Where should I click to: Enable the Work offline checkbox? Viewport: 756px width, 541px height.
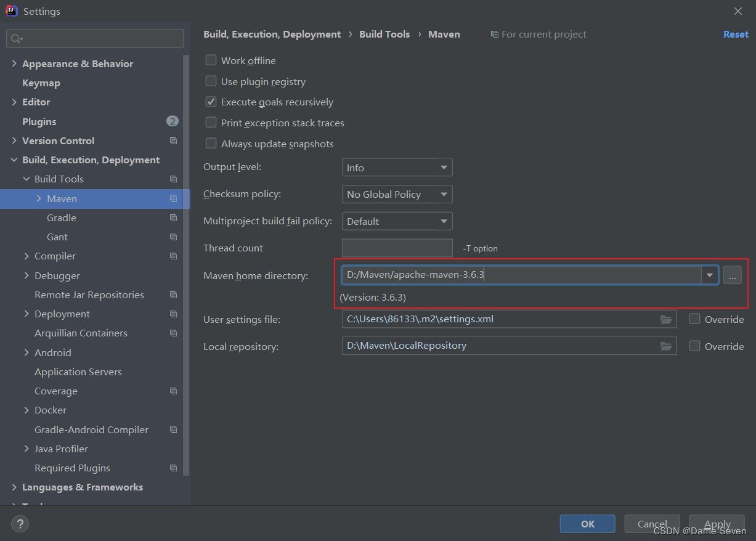[x=210, y=60]
